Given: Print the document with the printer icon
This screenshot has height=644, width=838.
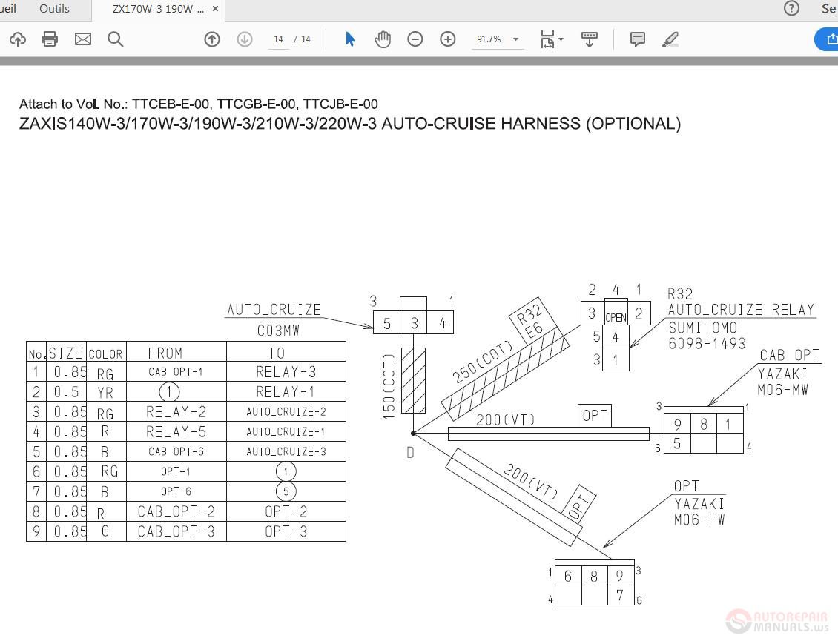Looking at the screenshot, I should (x=50, y=39).
